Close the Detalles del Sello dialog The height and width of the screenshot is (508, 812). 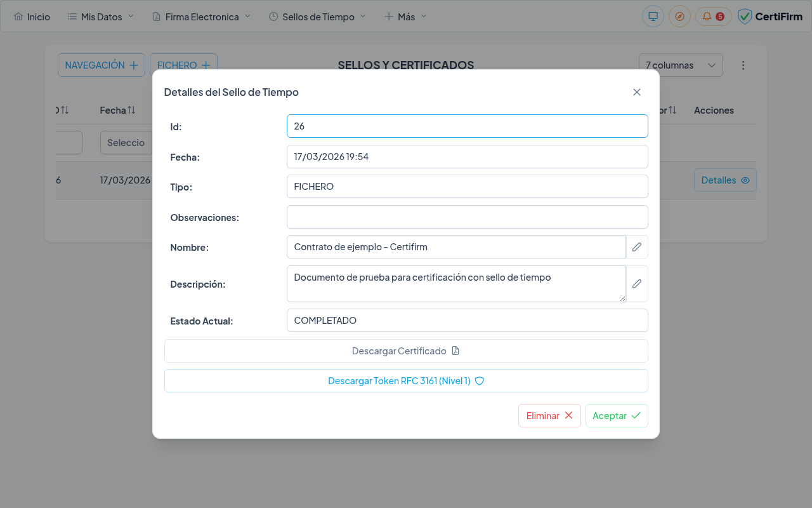pos(636,92)
